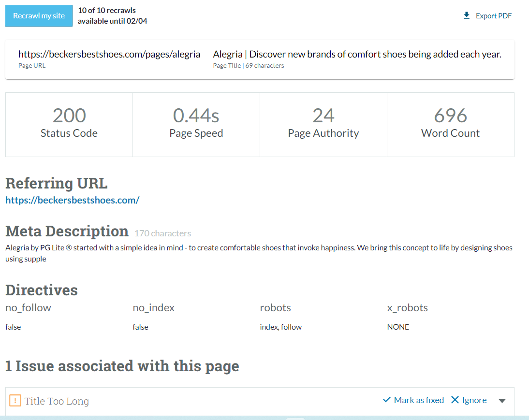The height and width of the screenshot is (420, 529).
Task: Click the Export PDF download icon
Action: coord(467,15)
